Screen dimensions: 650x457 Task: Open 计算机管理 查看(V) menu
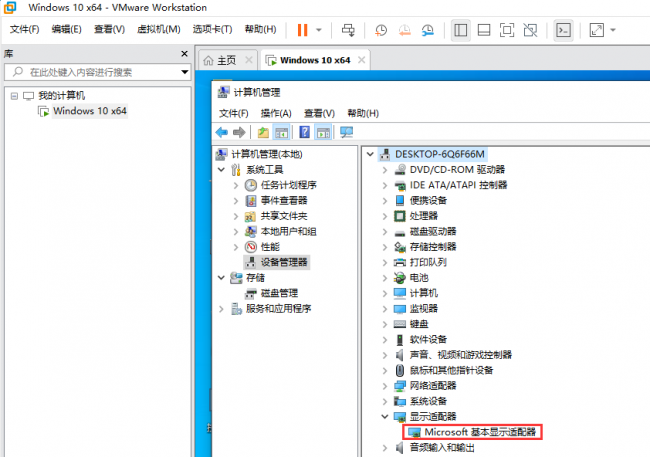319,113
